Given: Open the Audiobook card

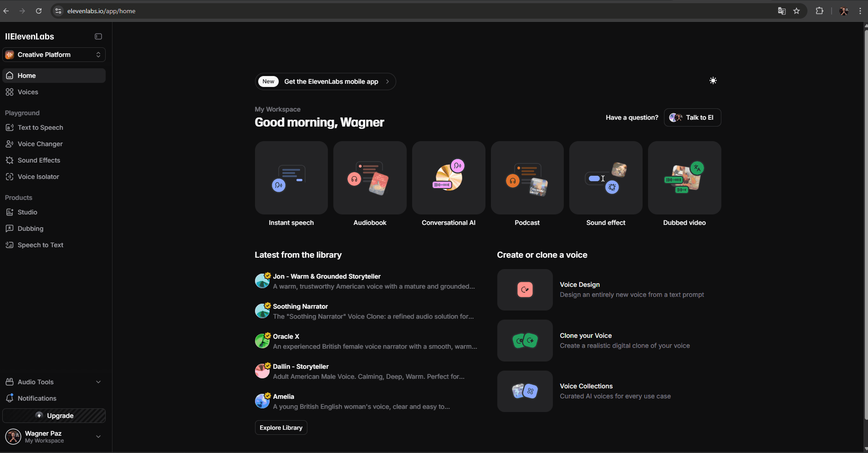Looking at the screenshot, I should [370, 178].
